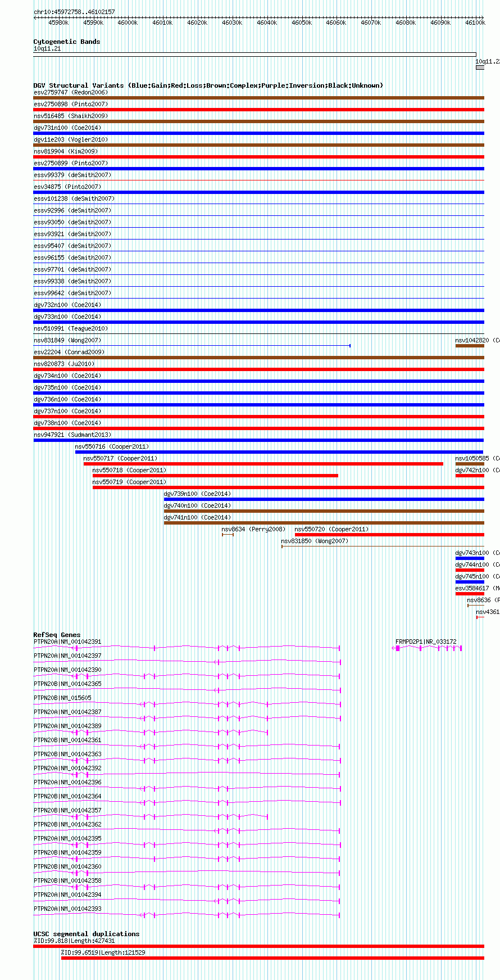Click essv99642 (deSmith2007) label
Image resolution: width=500 pixels, height=980 pixels.
pyautogui.click(x=72, y=293)
